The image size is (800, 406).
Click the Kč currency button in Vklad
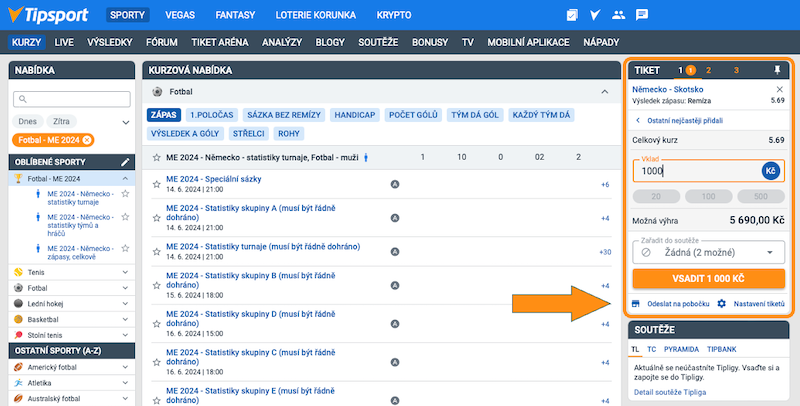click(x=771, y=171)
